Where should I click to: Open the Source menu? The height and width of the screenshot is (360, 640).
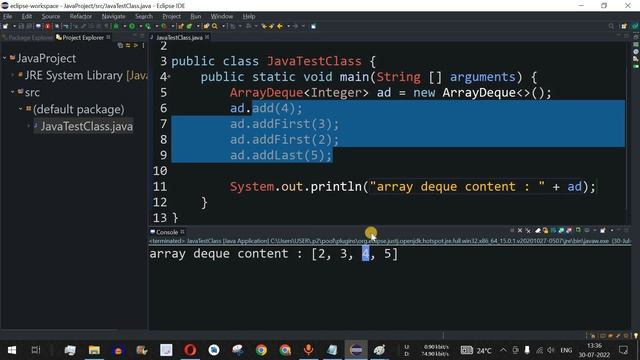coord(51,16)
